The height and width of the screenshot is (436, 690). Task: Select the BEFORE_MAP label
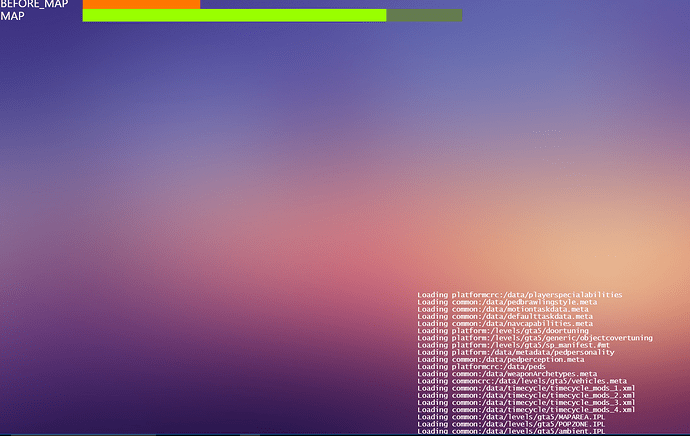coord(34,4)
